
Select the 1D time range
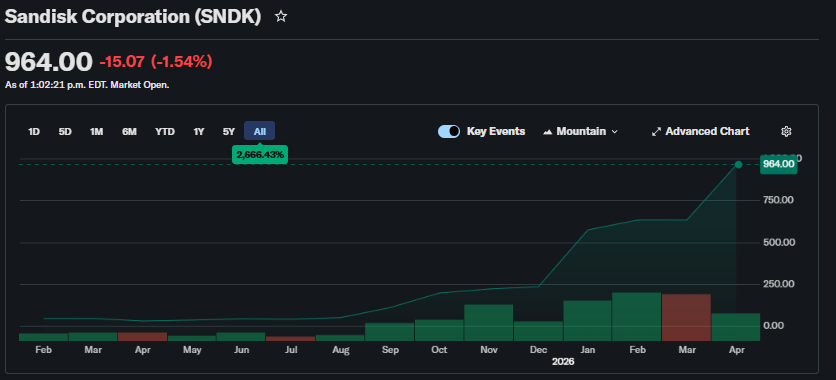click(x=34, y=132)
